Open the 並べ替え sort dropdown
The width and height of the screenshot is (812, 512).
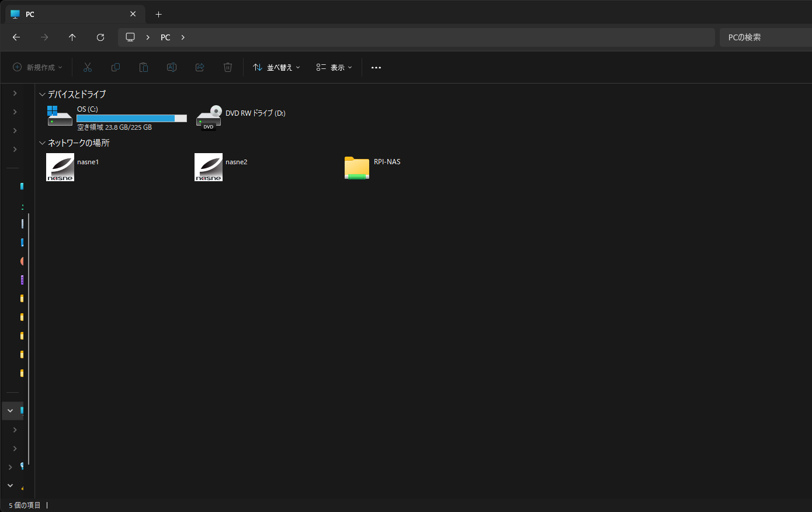tap(276, 67)
